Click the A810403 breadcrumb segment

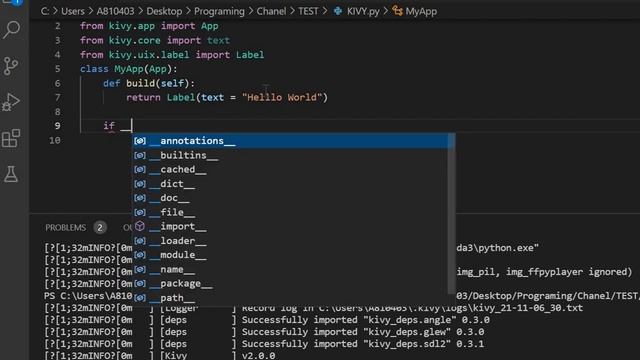coord(115,11)
